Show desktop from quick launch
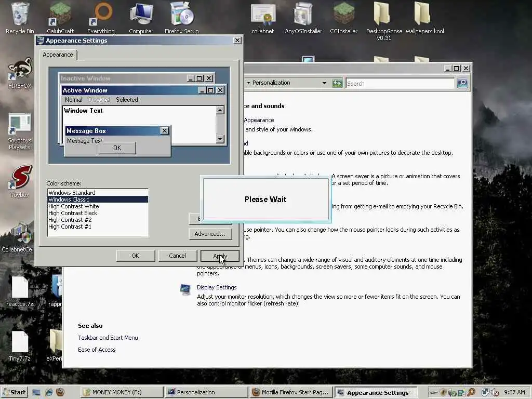The width and height of the screenshot is (532, 399). (36, 393)
